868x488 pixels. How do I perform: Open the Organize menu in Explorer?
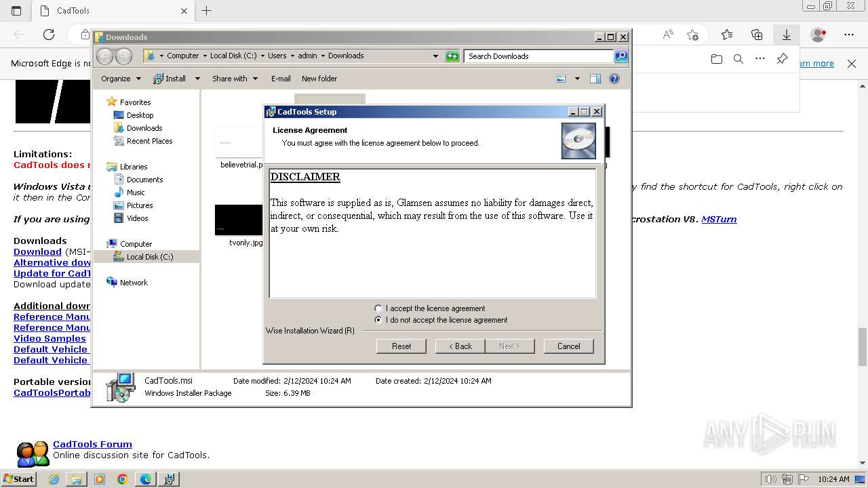pyautogui.click(x=121, y=79)
